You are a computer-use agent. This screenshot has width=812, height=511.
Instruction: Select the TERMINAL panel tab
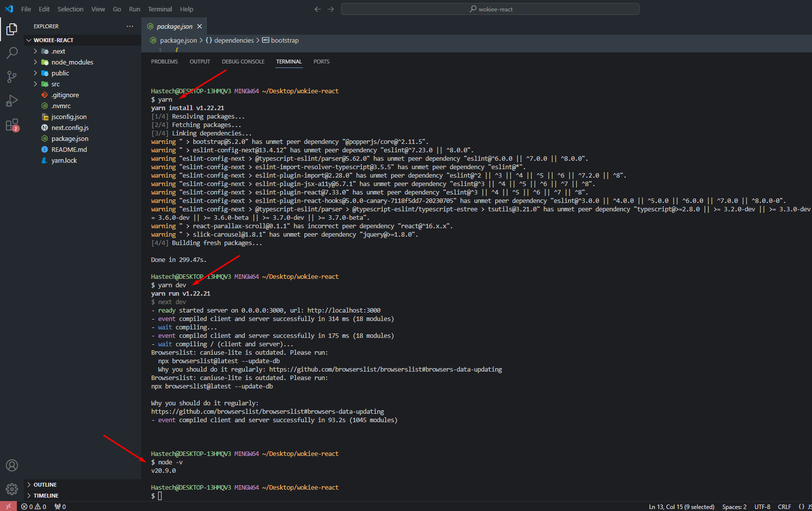289,62
